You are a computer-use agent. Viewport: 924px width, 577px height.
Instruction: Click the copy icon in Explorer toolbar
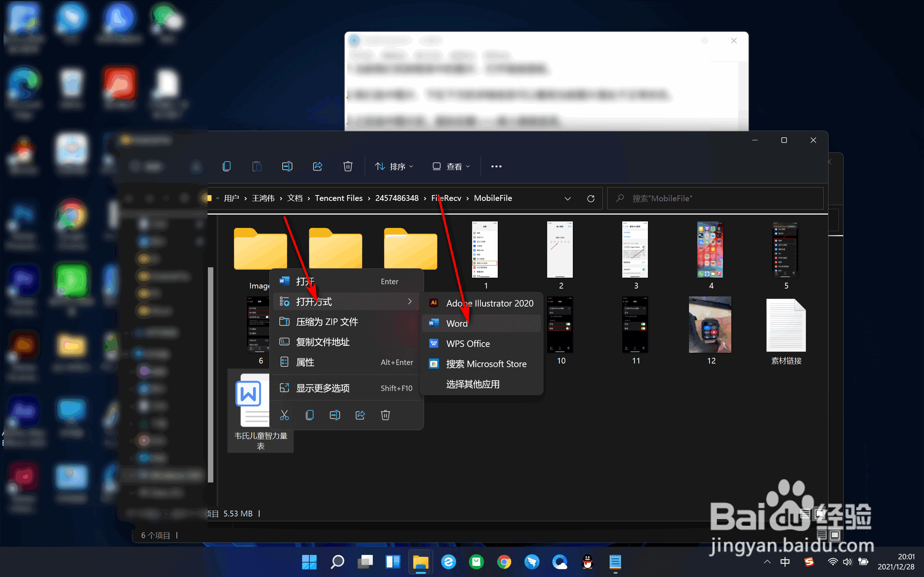click(x=226, y=166)
